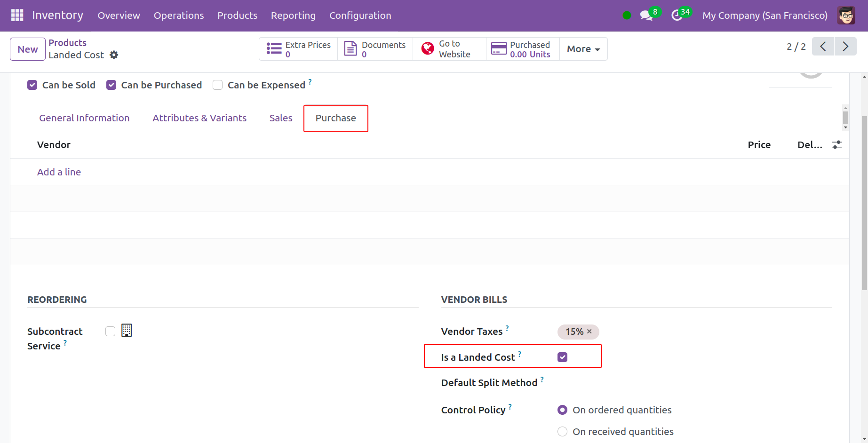Expand the More dropdown button

pos(583,49)
